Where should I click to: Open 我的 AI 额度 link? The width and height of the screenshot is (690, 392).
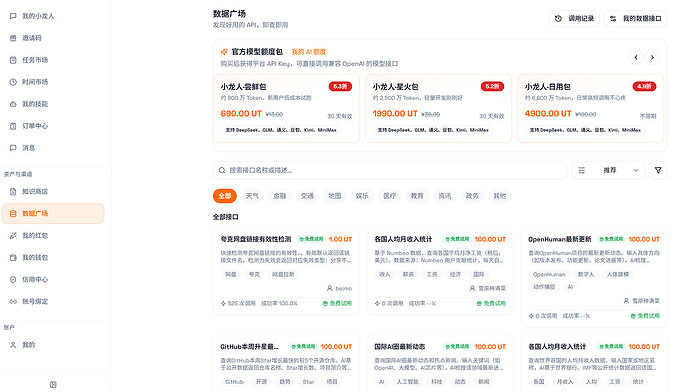[309, 51]
